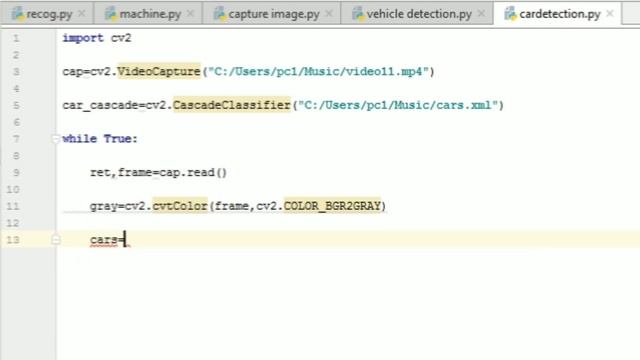Click the 'cars=' text on line 13
Viewport: 640px width, 360px height.
(107, 240)
